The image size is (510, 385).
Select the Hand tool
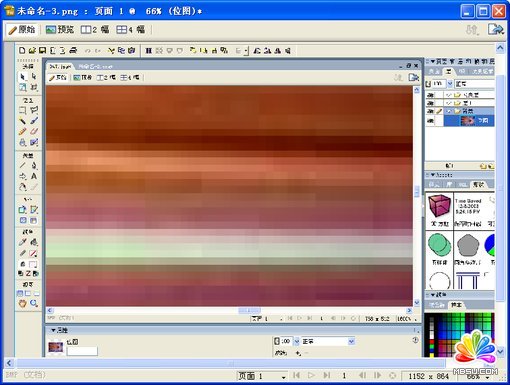point(22,303)
